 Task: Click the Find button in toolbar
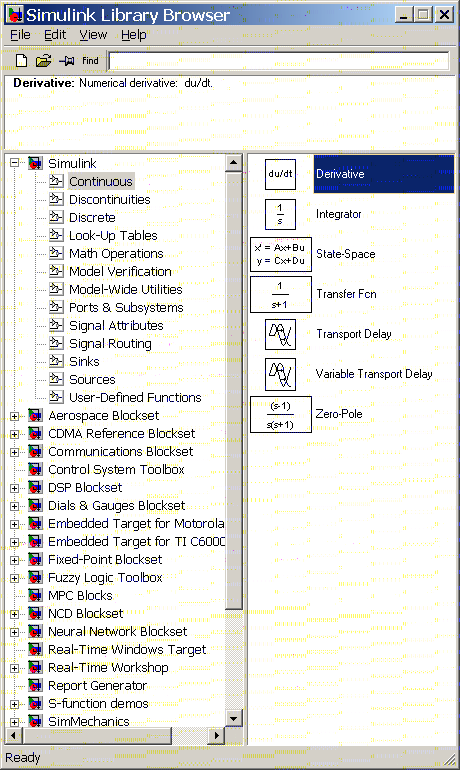90,61
